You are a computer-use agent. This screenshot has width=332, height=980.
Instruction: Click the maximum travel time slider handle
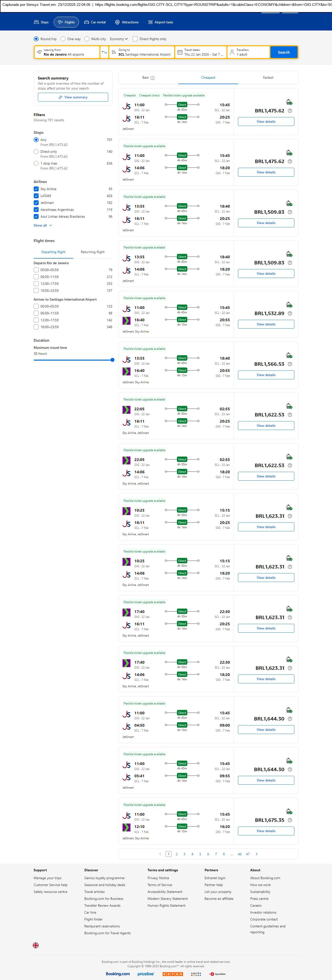tap(112, 360)
